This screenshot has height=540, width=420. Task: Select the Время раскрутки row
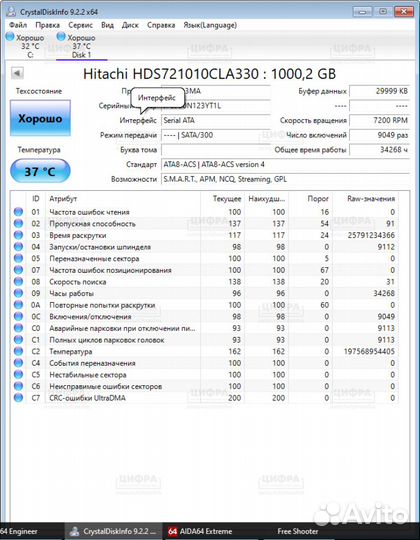[x=205, y=235]
